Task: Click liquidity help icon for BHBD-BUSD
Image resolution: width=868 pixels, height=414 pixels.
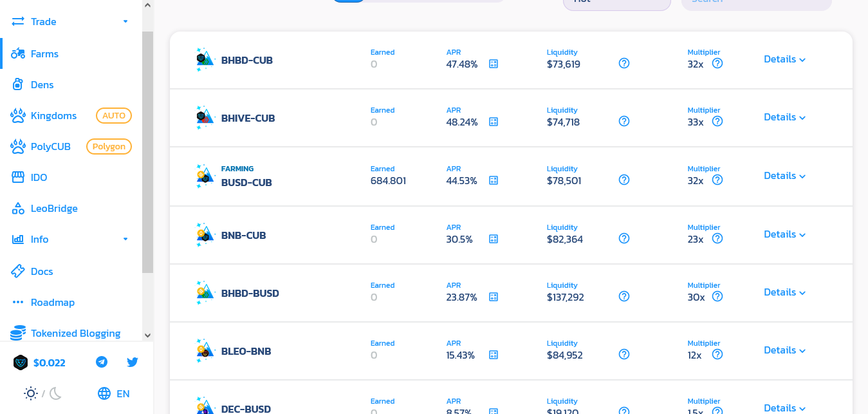Action: pos(624,296)
